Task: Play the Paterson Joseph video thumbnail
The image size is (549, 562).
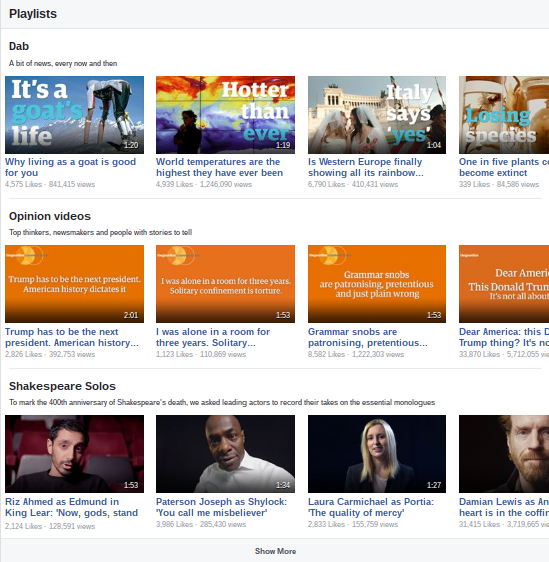Action: [225, 454]
